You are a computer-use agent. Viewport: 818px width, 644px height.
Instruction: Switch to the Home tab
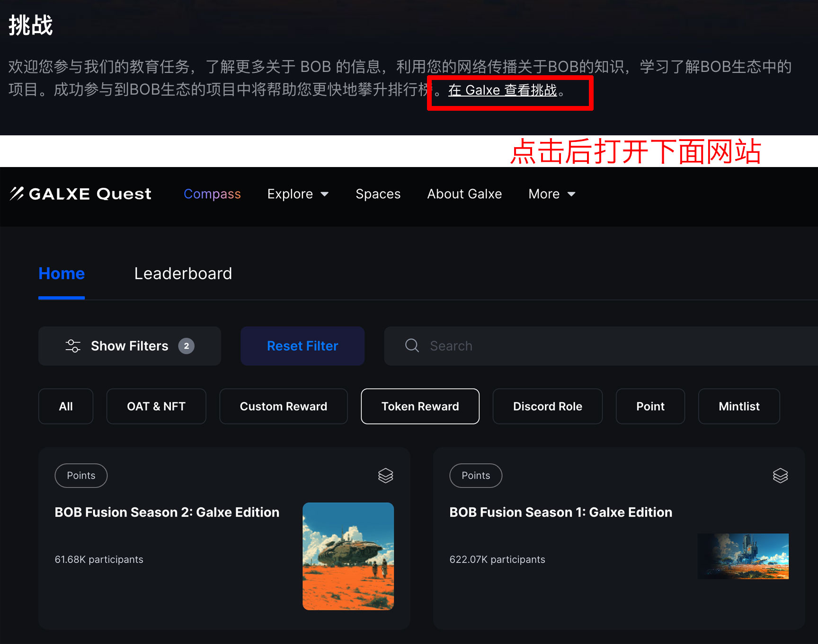click(x=62, y=273)
